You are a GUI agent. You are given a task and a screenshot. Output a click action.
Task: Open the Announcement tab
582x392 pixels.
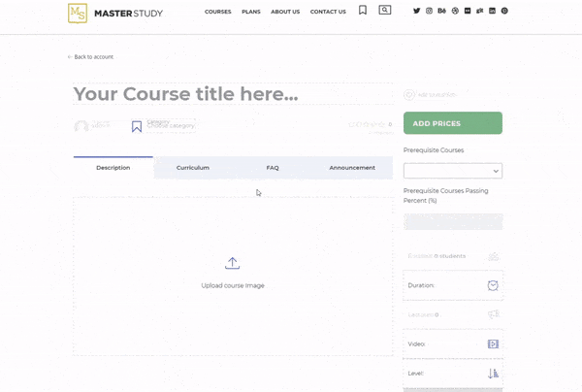(x=352, y=168)
